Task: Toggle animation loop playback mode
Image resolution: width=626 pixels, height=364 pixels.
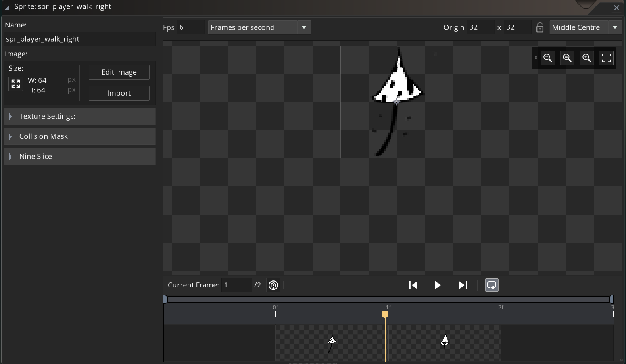Action: pos(492,285)
